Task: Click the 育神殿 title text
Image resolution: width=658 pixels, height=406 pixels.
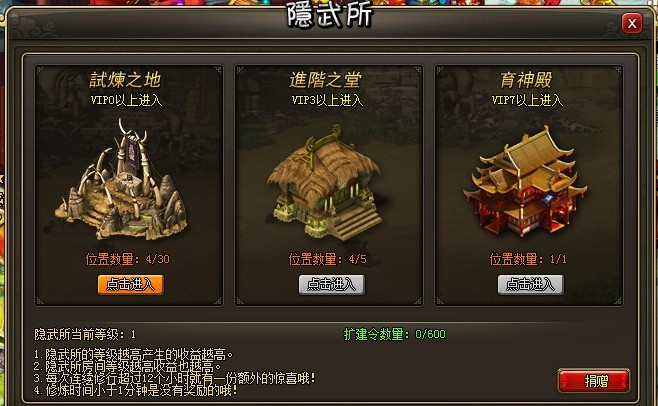Action: coord(526,80)
